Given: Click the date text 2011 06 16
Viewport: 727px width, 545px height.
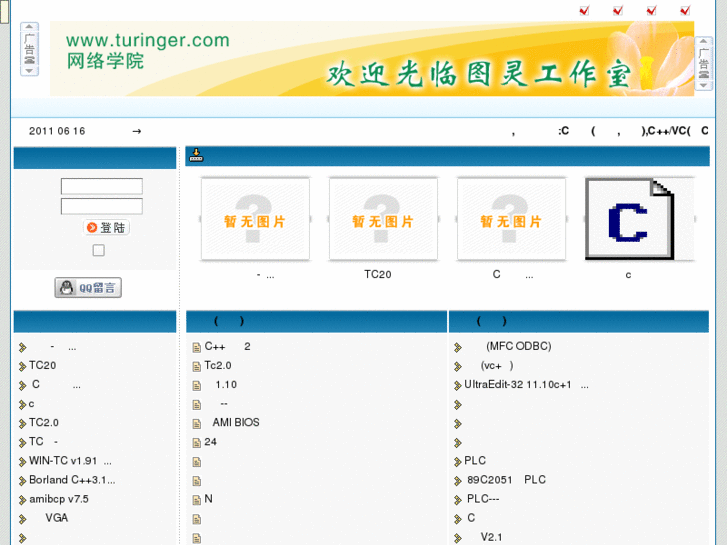Looking at the screenshot, I should click(57, 131).
